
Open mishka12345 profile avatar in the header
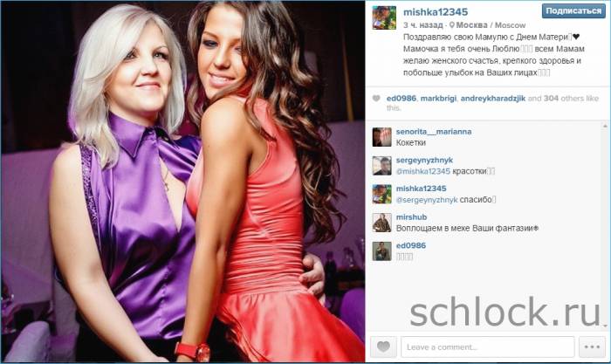[x=384, y=17]
